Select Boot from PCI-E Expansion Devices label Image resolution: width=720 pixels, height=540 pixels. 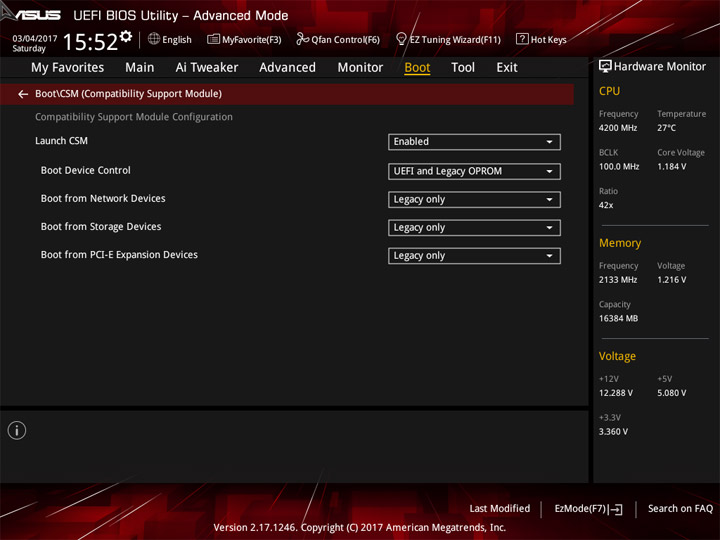point(119,255)
